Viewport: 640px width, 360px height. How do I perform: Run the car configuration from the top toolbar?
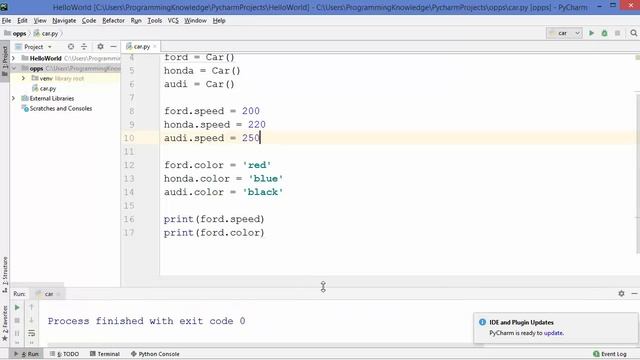(x=591, y=33)
